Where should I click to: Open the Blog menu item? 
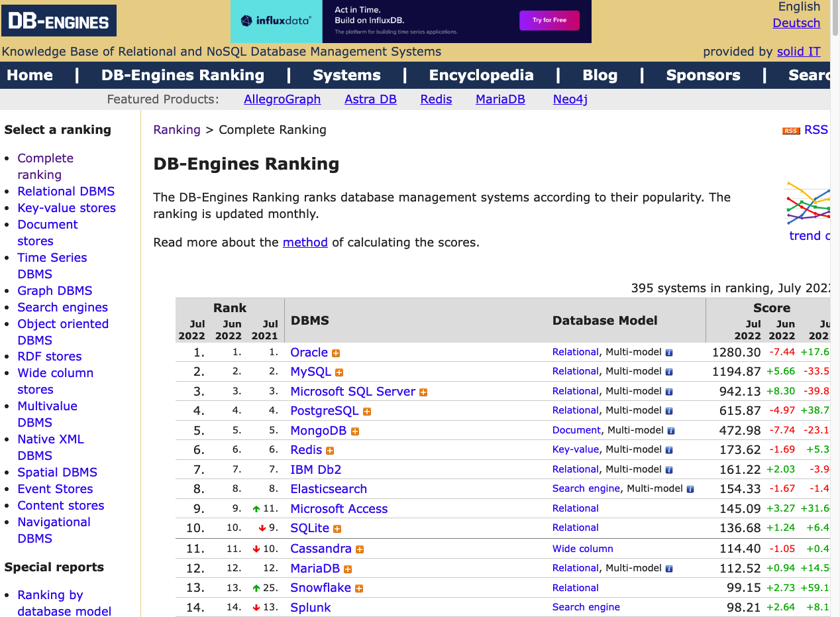[x=600, y=75]
